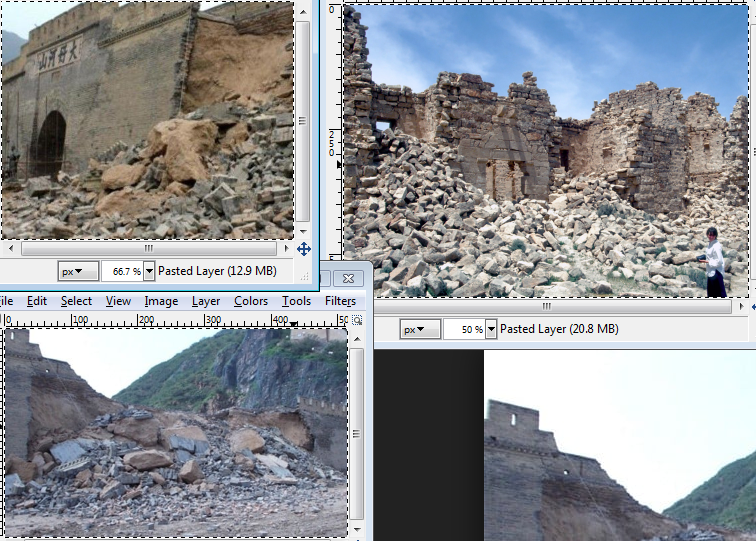This screenshot has width=756, height=541.
Task: Click the right arrow of the 50% window's horizontal scrollbar
Action: point(742,307)
